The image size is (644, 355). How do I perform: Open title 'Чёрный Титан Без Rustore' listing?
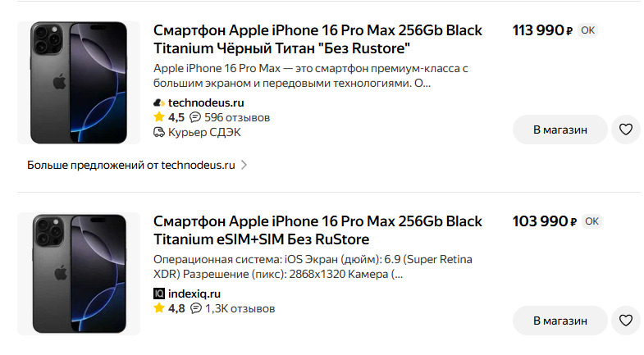(x=317, y=39)
